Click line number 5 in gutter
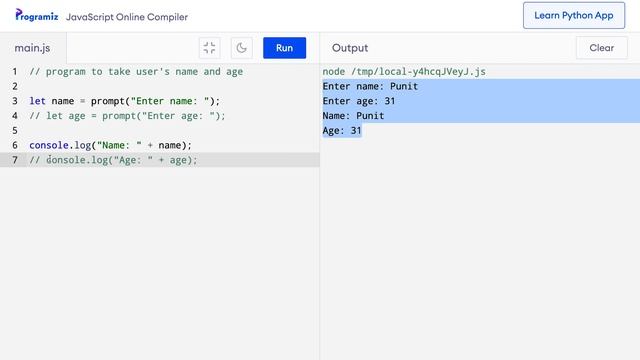Image resolution: width=640 pixels, height=360 pixels. click(15, 130)
